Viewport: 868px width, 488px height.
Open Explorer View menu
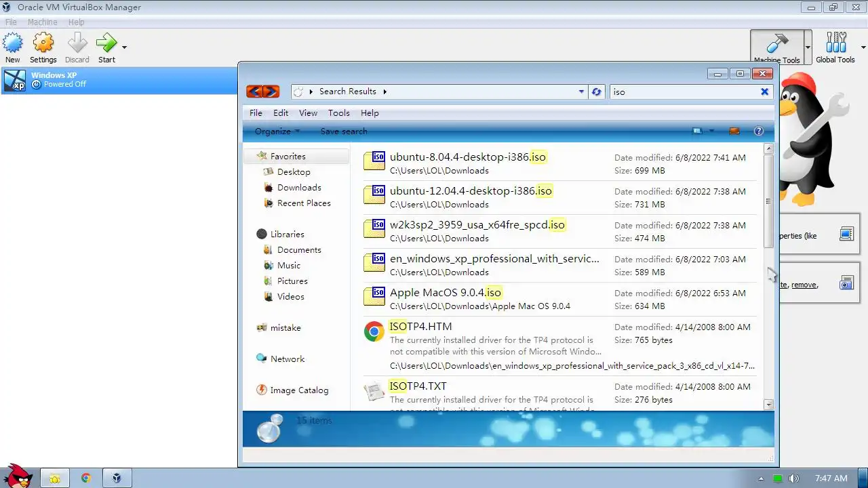coord(308,113)
